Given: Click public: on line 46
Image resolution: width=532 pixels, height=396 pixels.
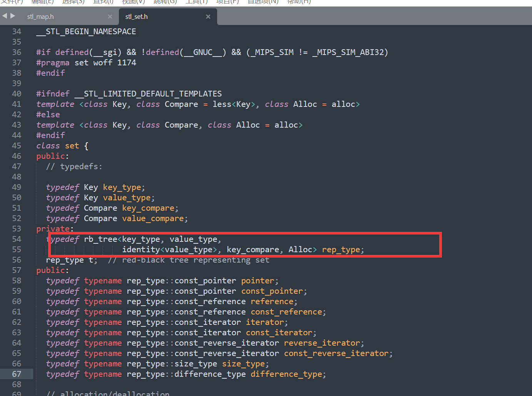Looking at the screenshot, I should pyautogui.click(x=52, y=156).
